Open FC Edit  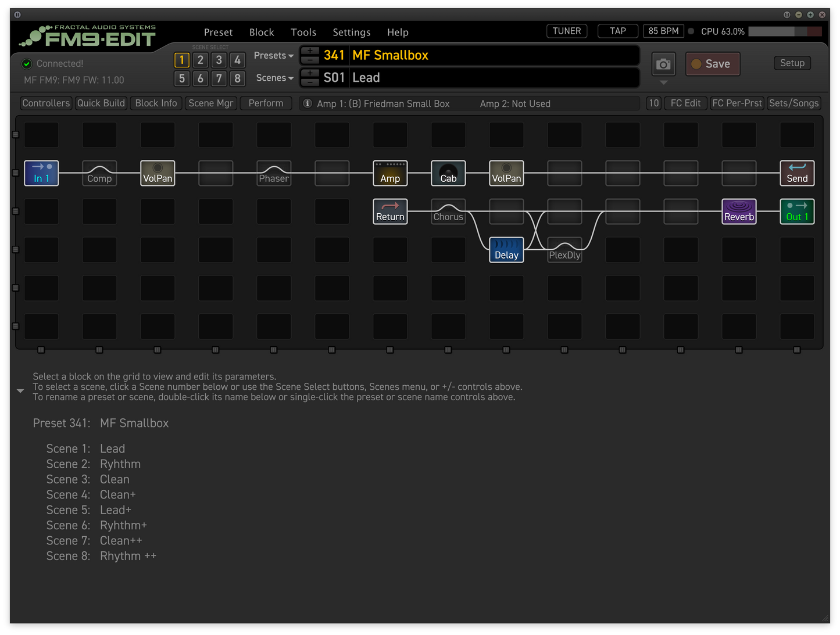point(686,103)
